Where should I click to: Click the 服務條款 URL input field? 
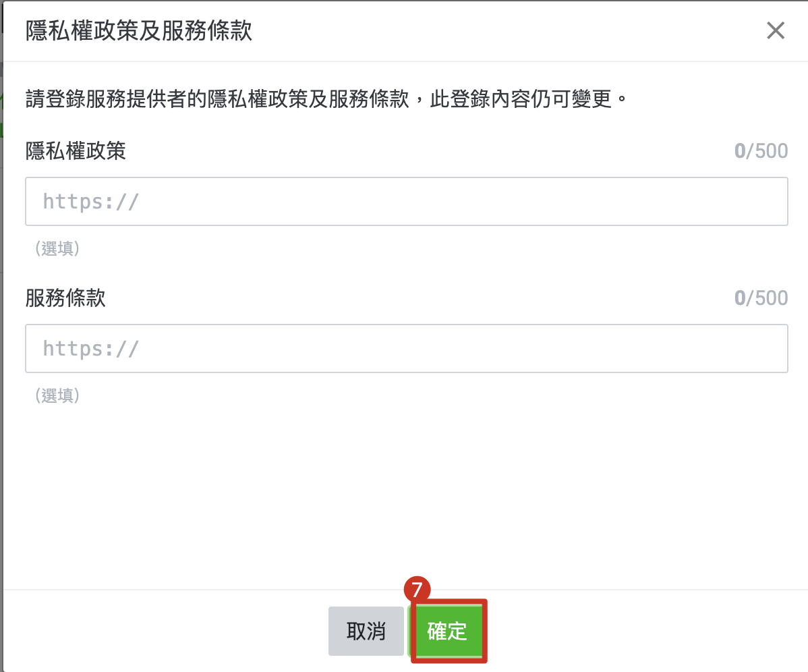tap(407, 348)
